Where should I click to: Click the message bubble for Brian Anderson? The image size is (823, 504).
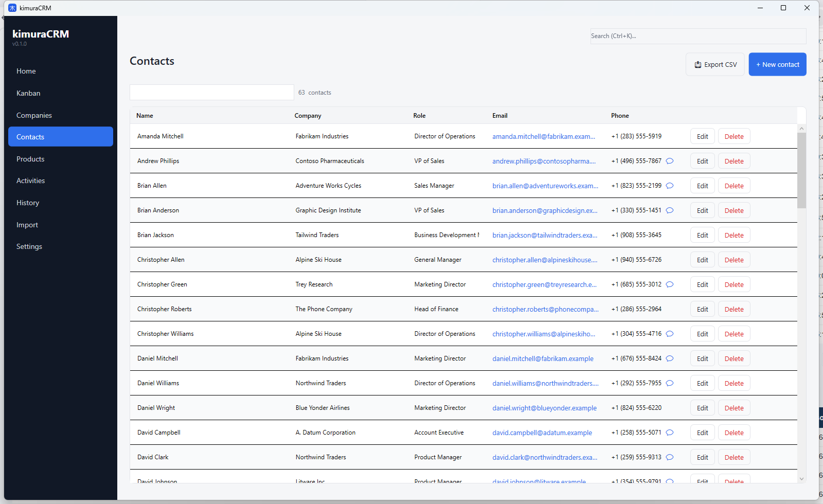click(x=670, y=210)
